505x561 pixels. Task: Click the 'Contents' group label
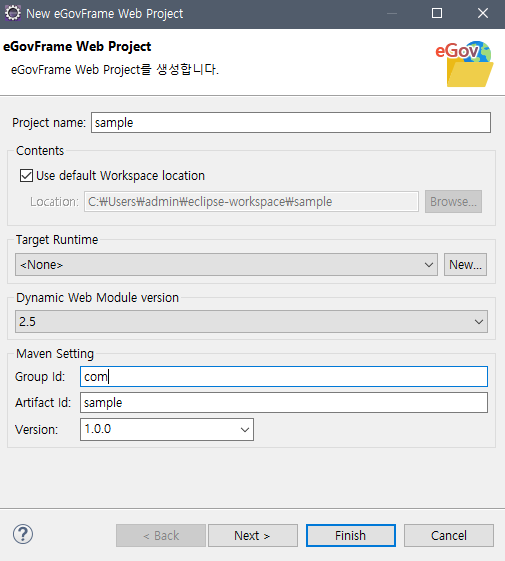[40, 151]
